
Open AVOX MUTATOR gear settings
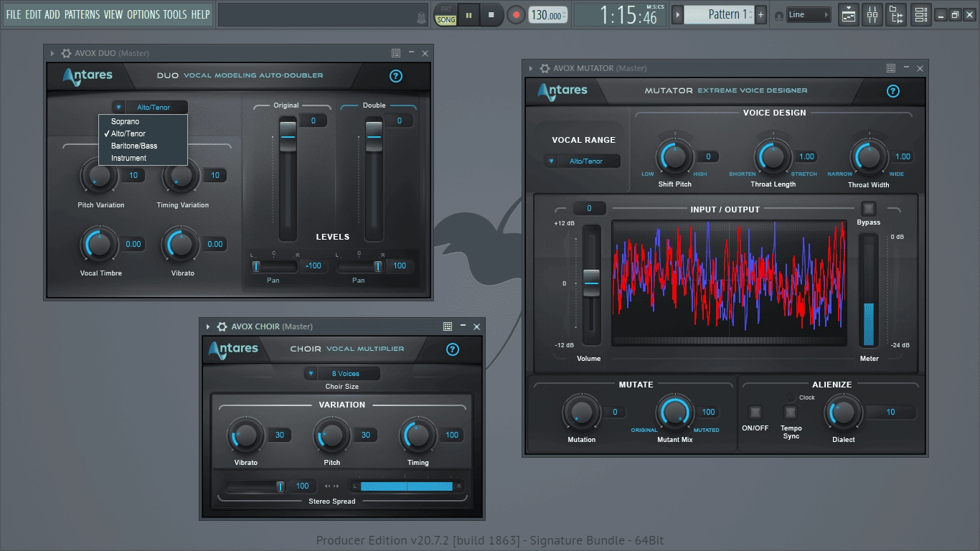tap(545, 68)
